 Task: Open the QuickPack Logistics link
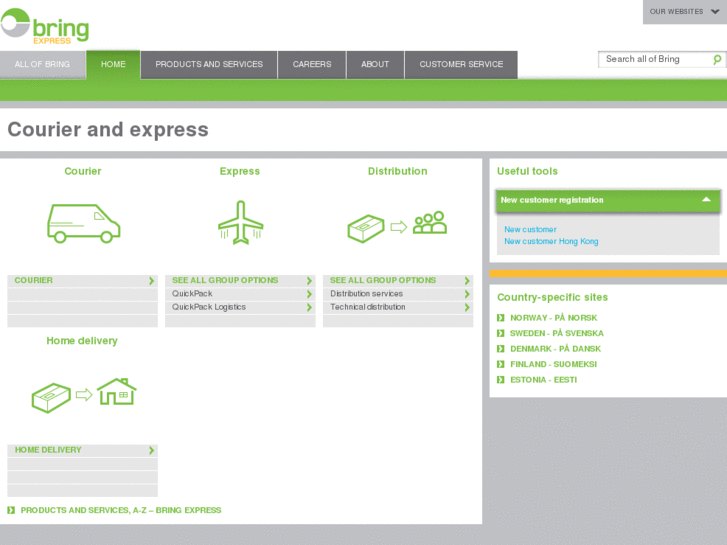tap(209, 307)
